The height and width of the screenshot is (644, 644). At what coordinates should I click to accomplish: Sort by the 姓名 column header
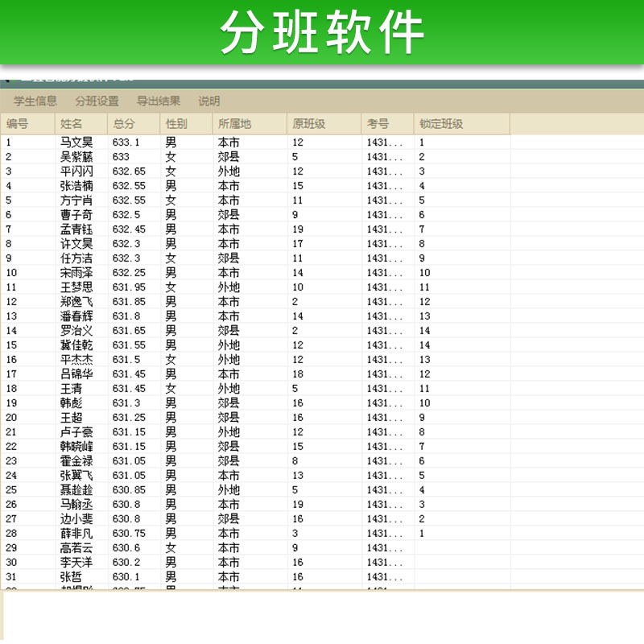pyautogui.click(x=81, y=124)
